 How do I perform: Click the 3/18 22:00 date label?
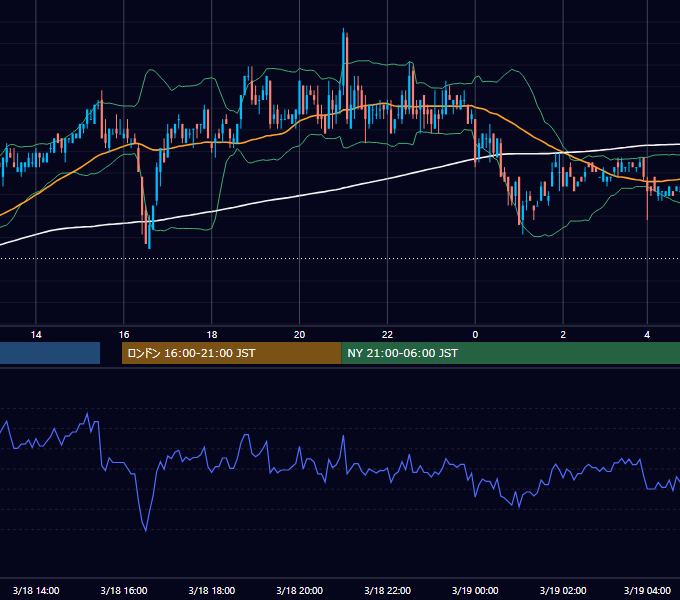click(387, 590)
